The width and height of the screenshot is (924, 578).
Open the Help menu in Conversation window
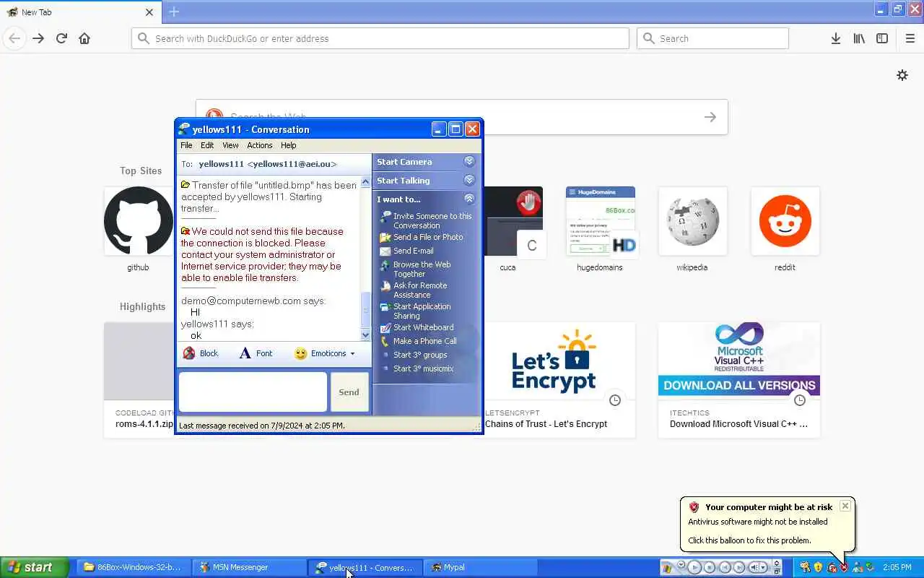pos(289,145)
